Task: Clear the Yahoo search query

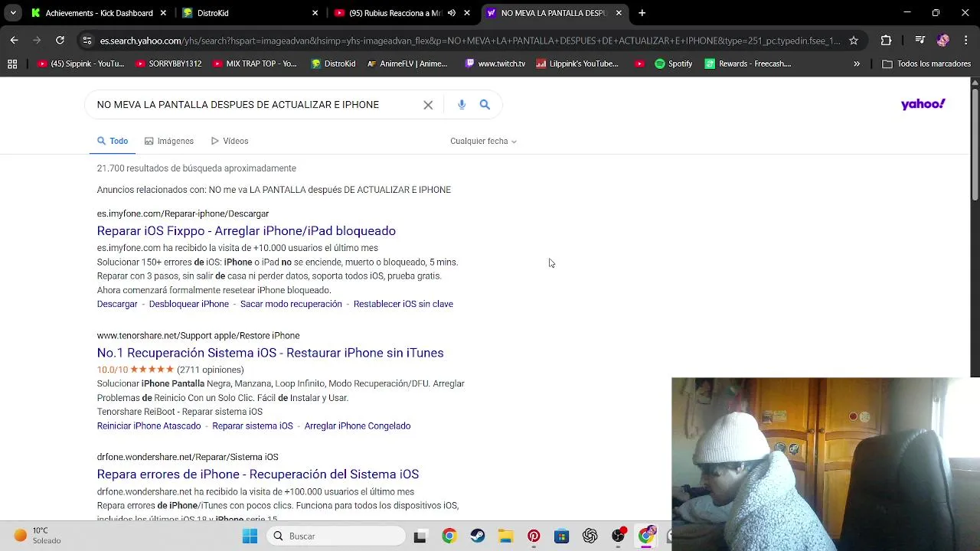Action: click(x=428, y=105)
